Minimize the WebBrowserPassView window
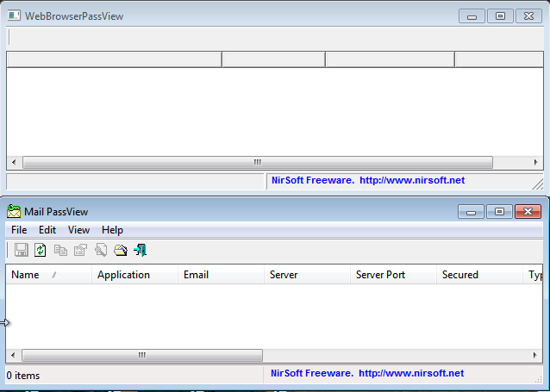 pyautogui.click(x=472, y=16)
